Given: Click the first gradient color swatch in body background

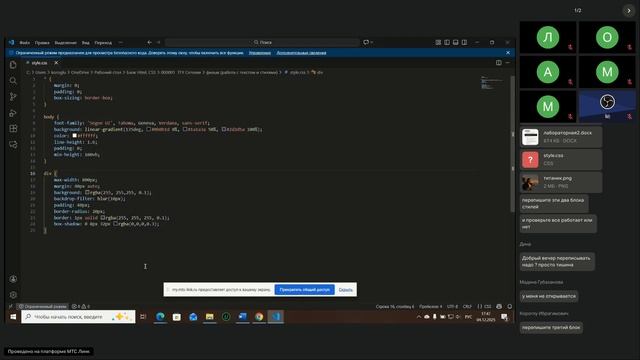Looking at the screenshot, I should pyautogui.click(x=149, y=129).
